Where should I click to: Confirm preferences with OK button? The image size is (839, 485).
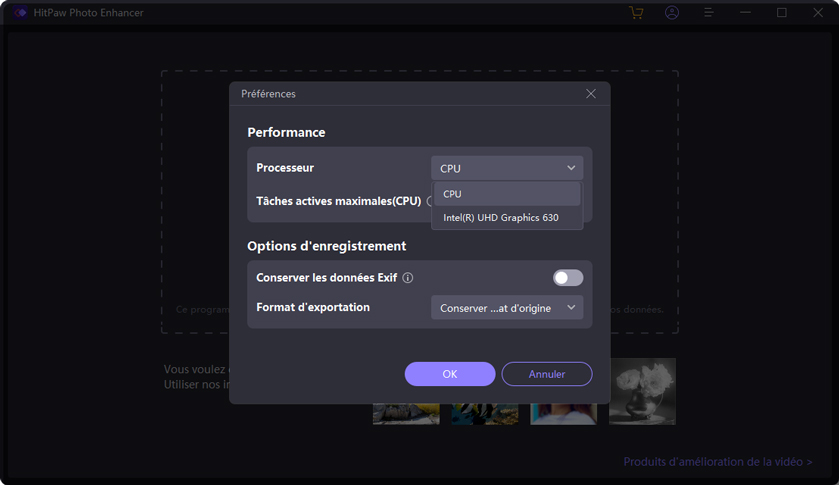[449, 374]
